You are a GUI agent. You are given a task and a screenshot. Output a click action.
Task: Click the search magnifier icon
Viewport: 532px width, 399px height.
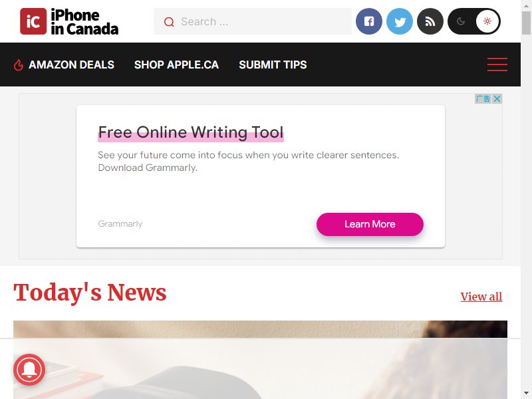click(169, 22)
